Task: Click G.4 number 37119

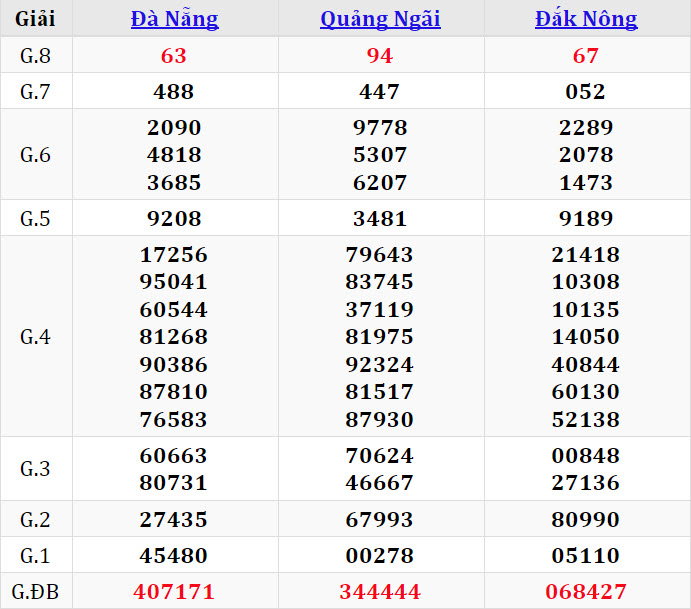Action: tap(379, 310)
